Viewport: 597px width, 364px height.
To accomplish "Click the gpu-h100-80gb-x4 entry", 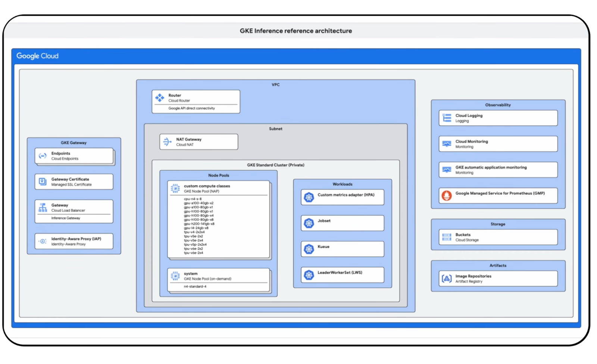I will 199,216.
